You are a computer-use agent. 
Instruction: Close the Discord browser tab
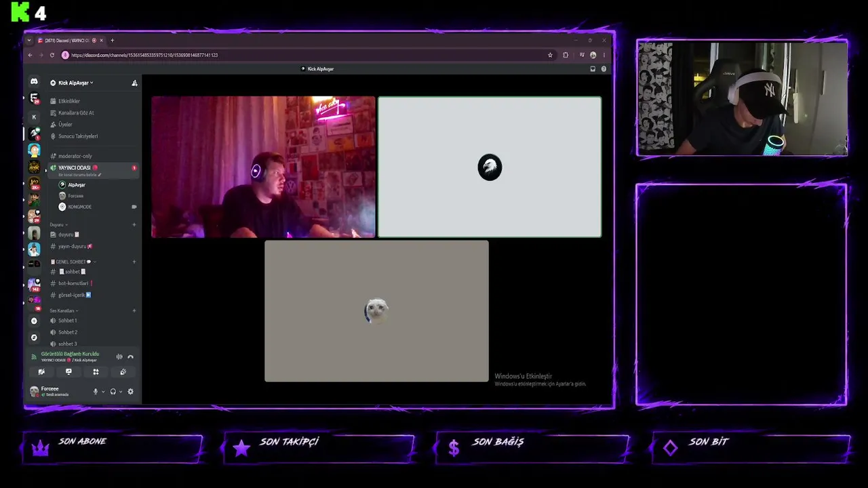(x=102, y=41)
